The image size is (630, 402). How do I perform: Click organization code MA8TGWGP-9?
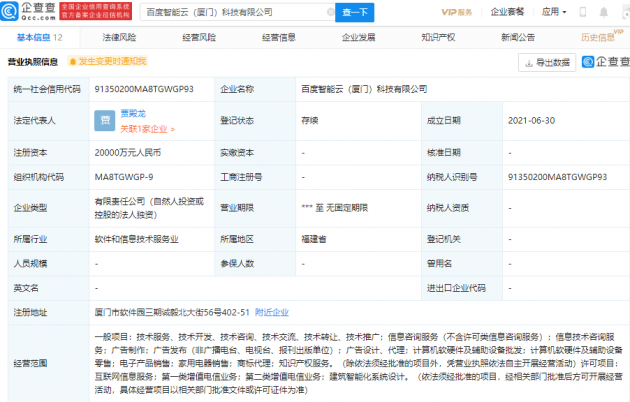[x=124, y=177]
